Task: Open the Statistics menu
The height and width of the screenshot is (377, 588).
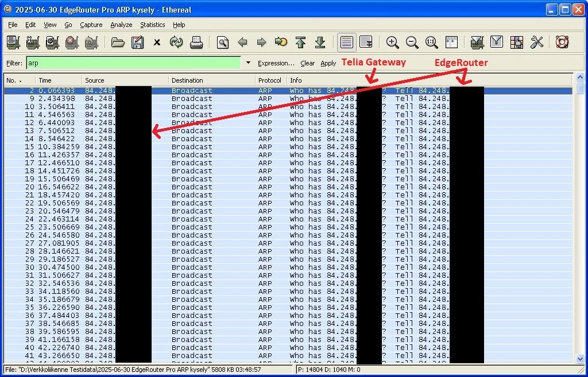Action: click(152, 25)
